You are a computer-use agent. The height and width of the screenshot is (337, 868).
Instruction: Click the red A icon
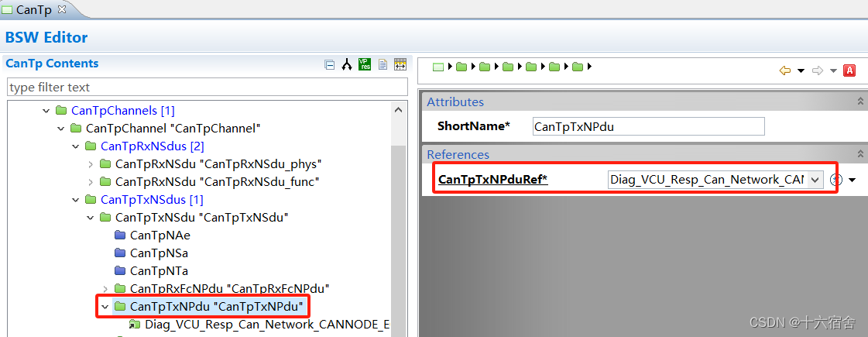click(849, 70)
